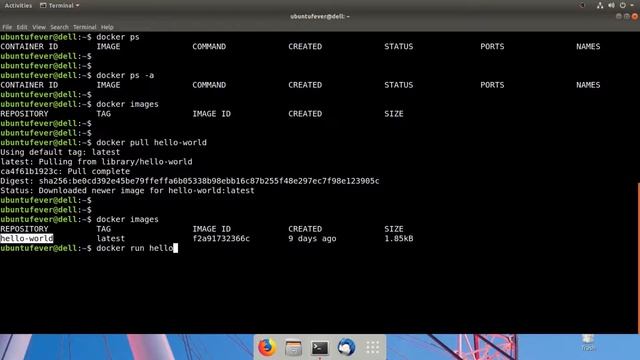Click the 'latest' tag value
This screenshot has width=640, height=360.
[111, 238]
